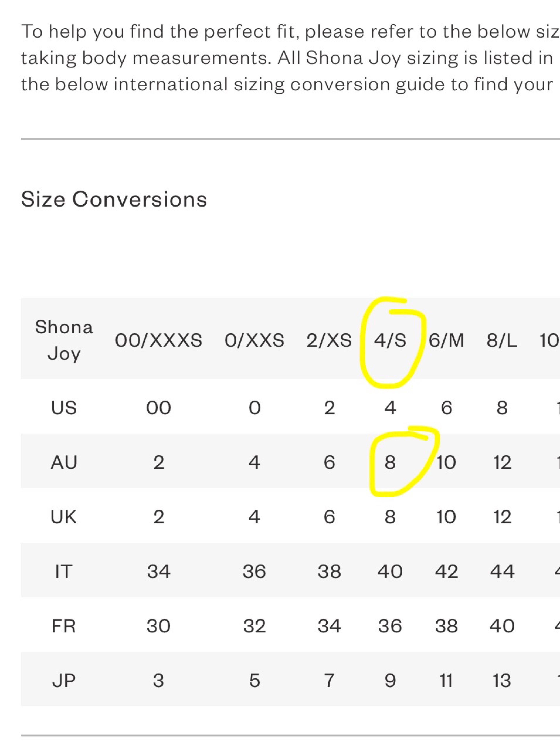The width and height of the screenshot is (560, 750).
Task: Select the 2/XS column header
Action: [329, 340]
